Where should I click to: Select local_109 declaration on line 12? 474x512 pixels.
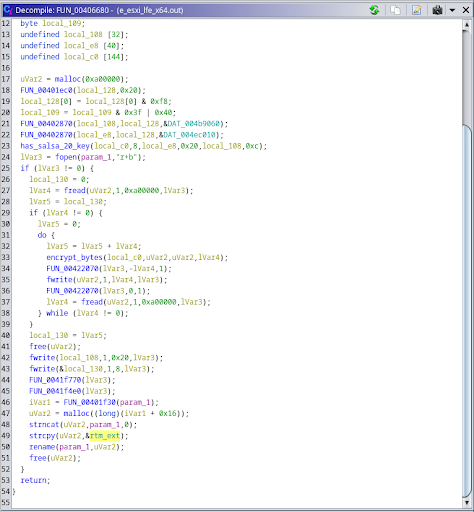[62, 23]
